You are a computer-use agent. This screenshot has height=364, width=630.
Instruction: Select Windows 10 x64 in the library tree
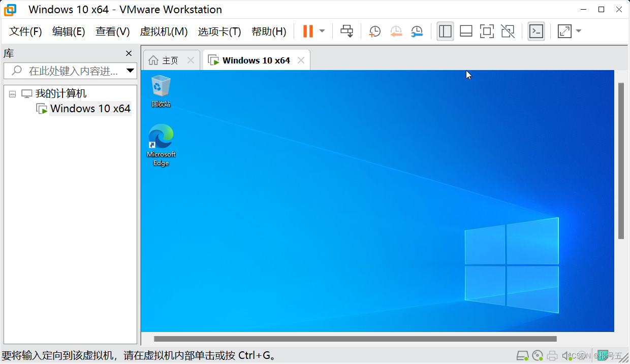[x=90, y=108]
